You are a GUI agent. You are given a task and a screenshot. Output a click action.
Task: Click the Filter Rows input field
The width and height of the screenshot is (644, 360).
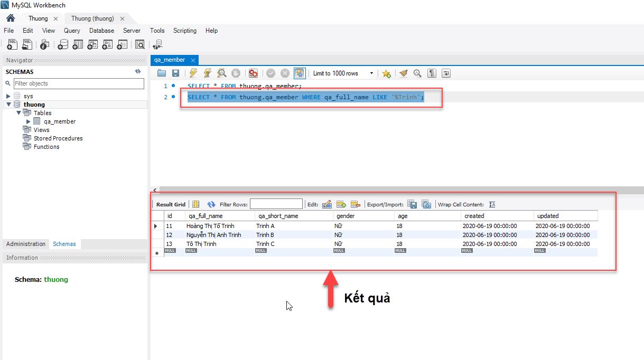click(276, 204)
